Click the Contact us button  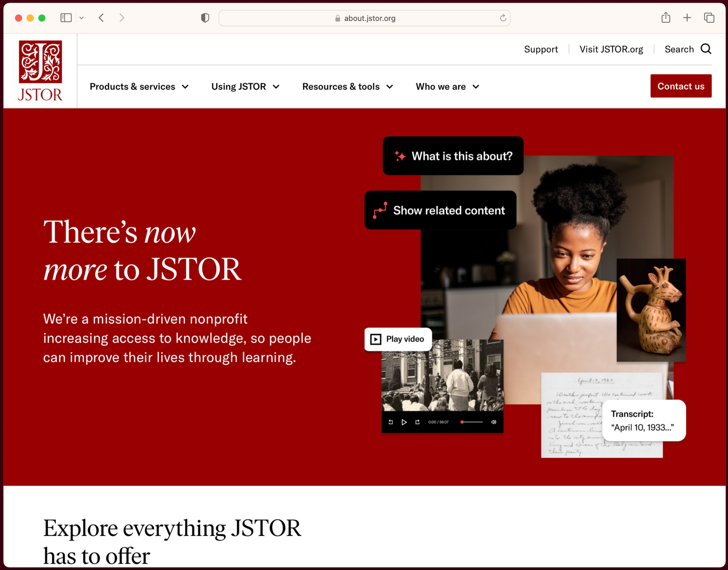681,86
